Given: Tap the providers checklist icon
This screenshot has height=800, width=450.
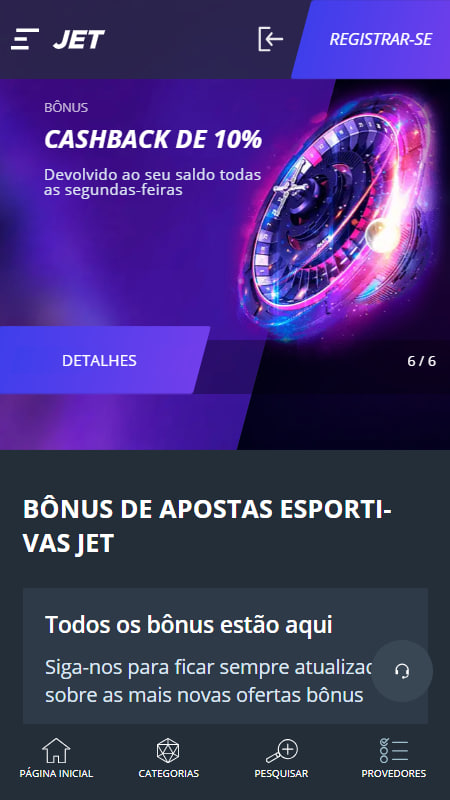Looking at the screenshot, I should [x=393, y=751].
